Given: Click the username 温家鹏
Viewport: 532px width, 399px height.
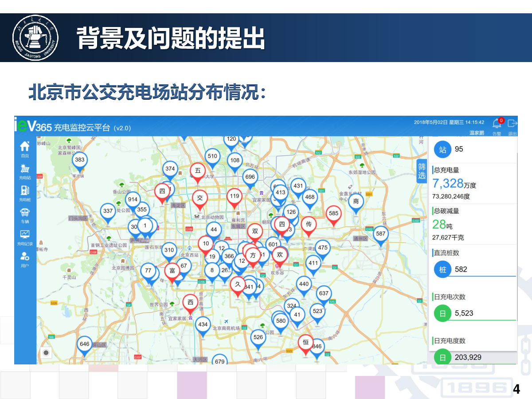Looking at the screenshot, I should click(477, 133).
